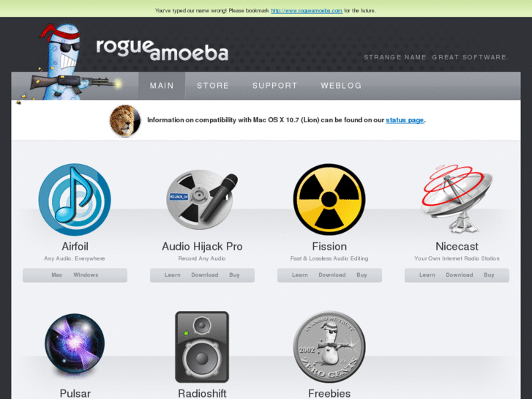
Task: Click the Pulsar product title
Action: (x=75, y=393)
